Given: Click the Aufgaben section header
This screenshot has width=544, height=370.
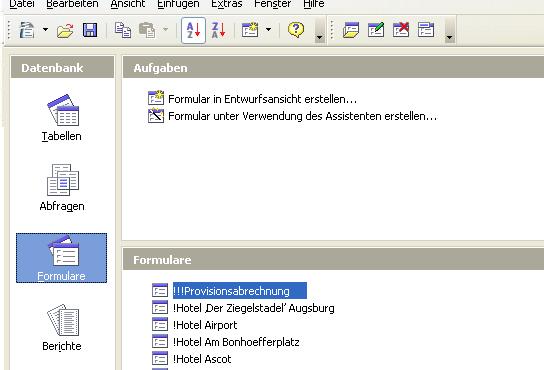Looking at the screenshot, I should point(333,67).
